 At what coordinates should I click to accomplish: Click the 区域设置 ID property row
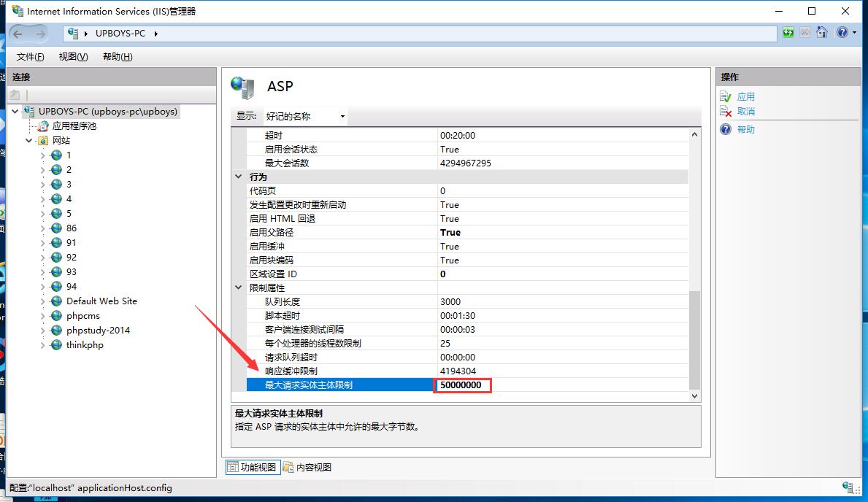pyautogui.click(x=467, y=274)
